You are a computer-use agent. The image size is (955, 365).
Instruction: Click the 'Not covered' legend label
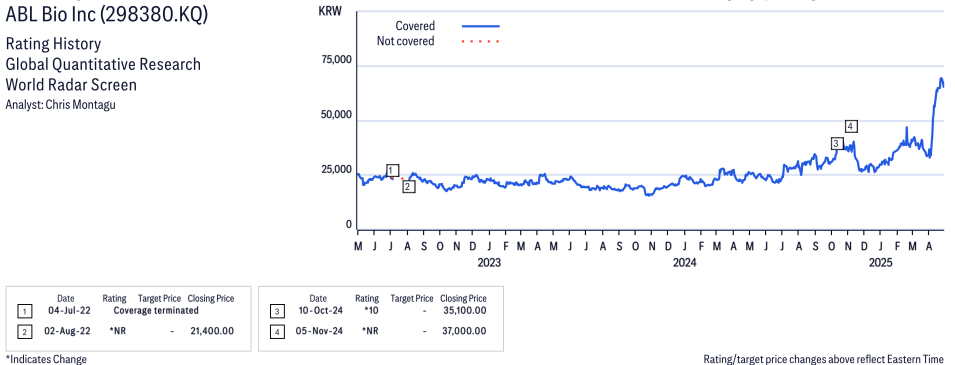(406, 41)
